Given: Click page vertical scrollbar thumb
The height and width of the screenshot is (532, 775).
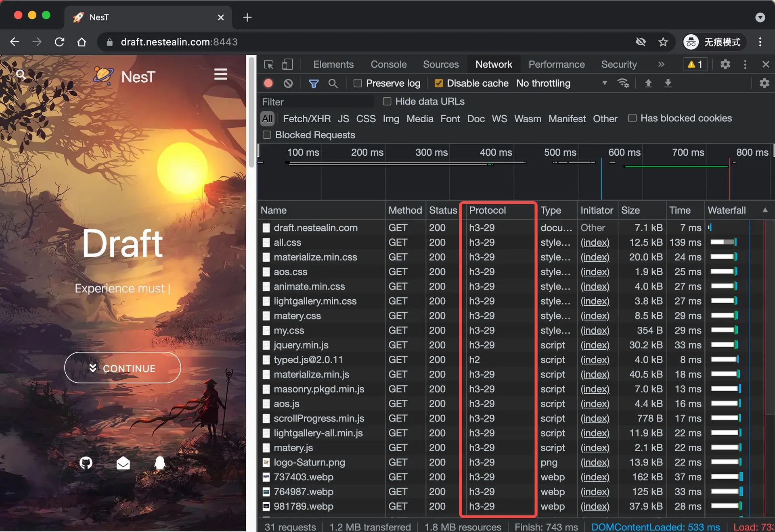Looking at the screenshot, I should pos(252,112).
